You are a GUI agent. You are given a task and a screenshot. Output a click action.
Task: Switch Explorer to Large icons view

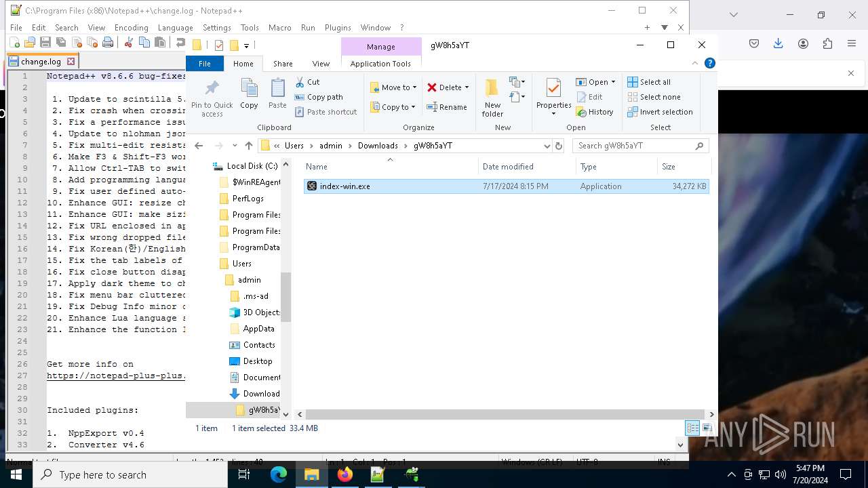pos(707,428)
